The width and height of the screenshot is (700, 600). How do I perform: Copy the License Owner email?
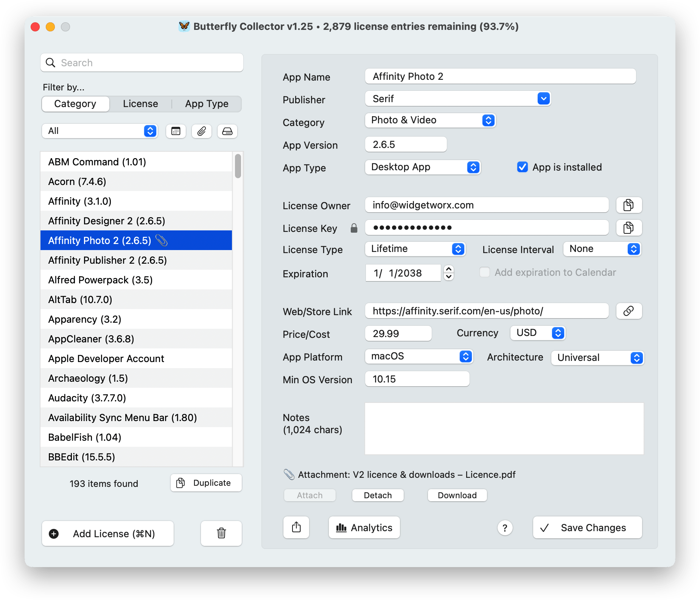628,205
